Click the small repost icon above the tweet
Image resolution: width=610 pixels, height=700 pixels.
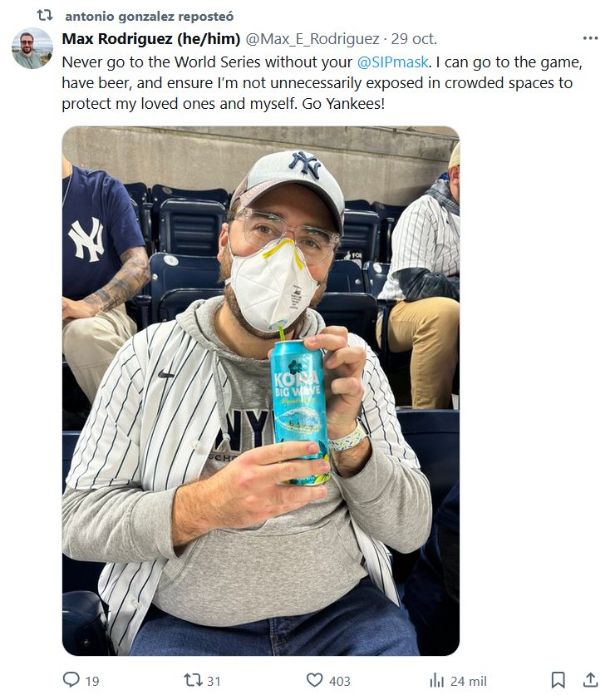[45, 16]
